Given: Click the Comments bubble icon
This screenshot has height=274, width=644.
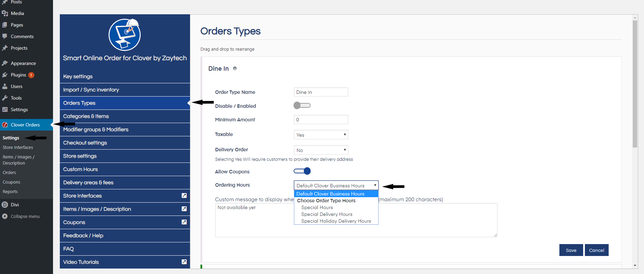Looking at the screenshot, I should (x=5, y=36).
